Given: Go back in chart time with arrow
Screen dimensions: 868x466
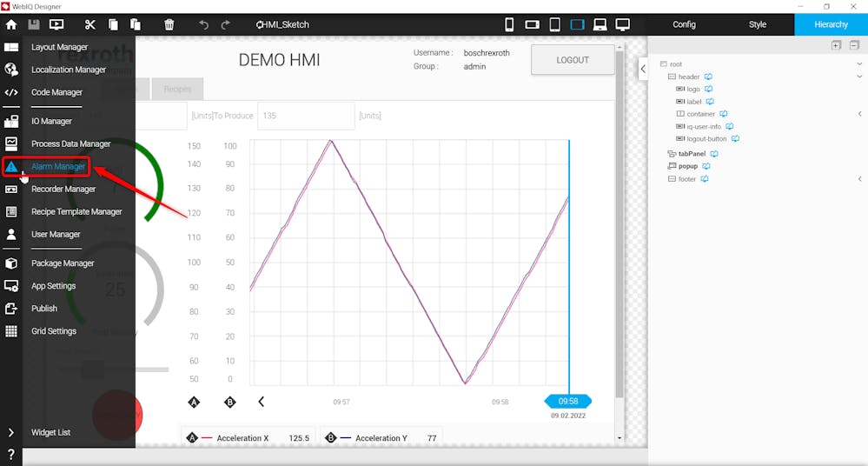Looking at the screenshot, I should tap(262, 402).
